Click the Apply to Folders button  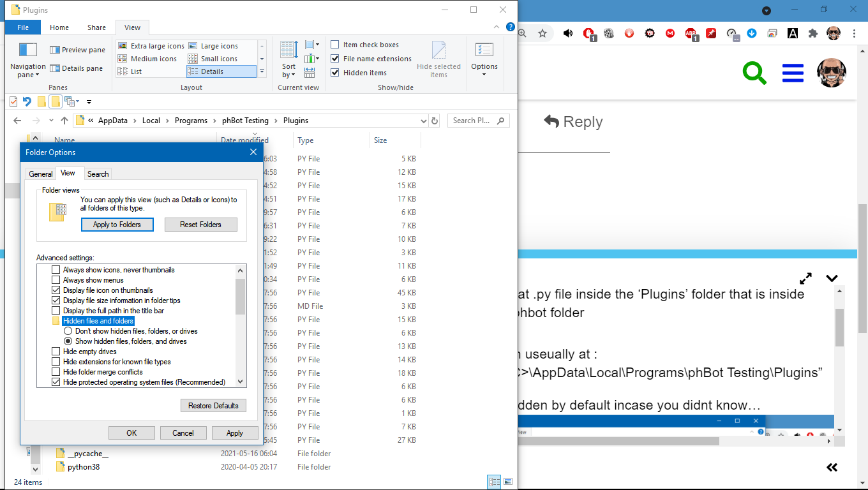[117, 225]
